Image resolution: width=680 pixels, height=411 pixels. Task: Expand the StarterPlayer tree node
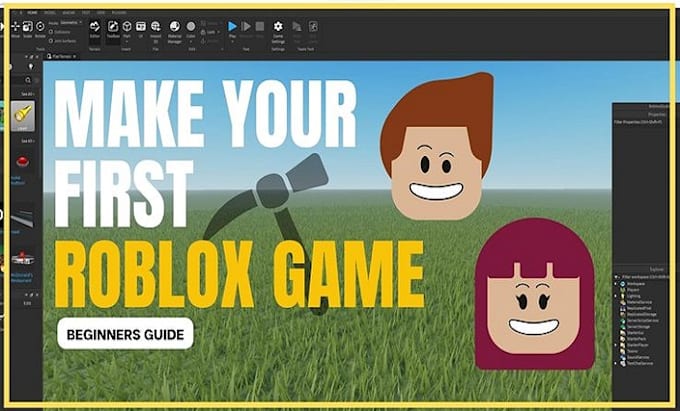pos(615,345)
